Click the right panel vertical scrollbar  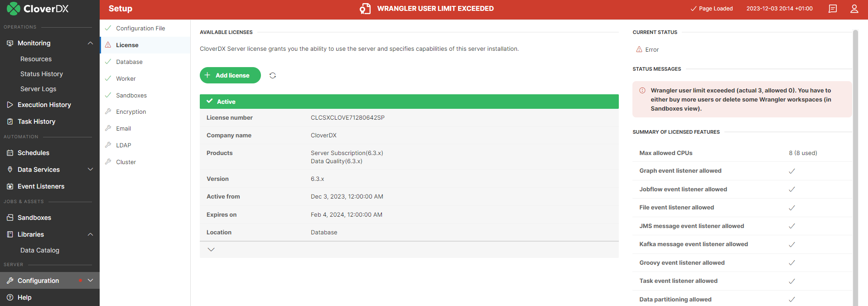coord(855,168)
